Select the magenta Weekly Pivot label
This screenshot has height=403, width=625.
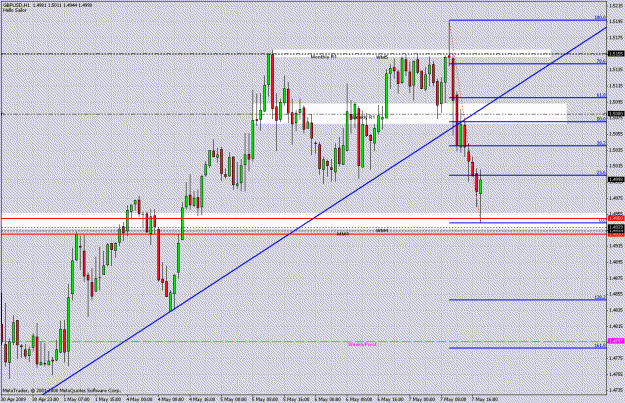click(x=362, y=344)
